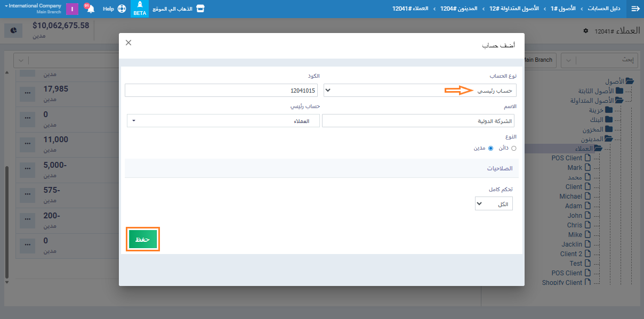
Task: Select the Michael account in tree
Action: [x=570, y=197]
